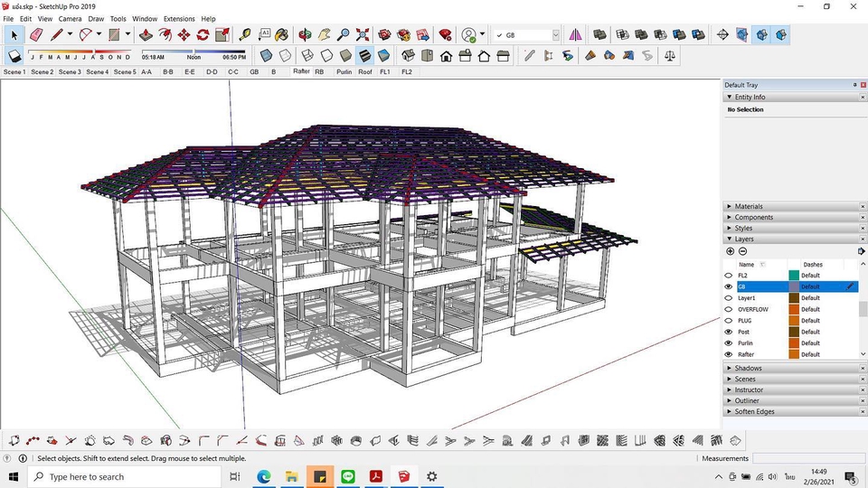Select the Tape Measure tool

coord(245,35)
